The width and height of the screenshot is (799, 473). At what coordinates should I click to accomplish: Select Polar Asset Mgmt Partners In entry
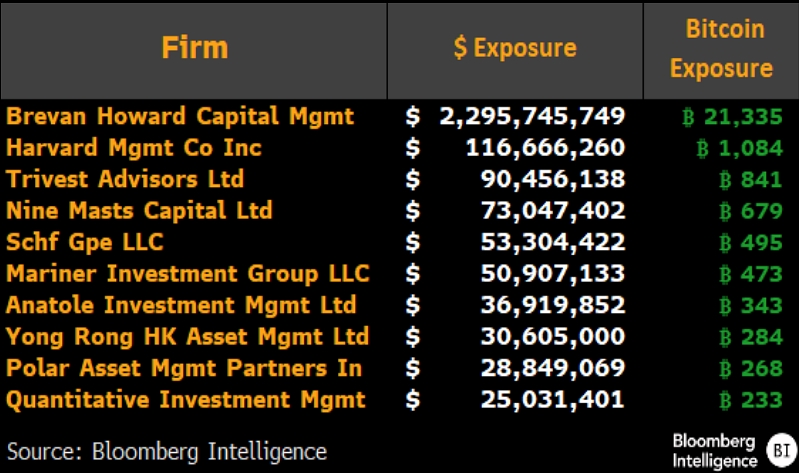pyautogui.click(x=184, y=368)
